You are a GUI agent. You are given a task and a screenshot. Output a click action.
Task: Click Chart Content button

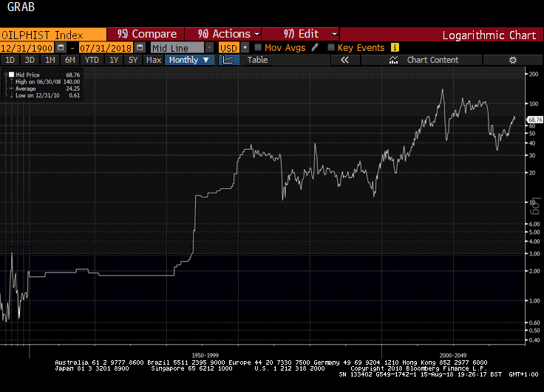point(421,60)
